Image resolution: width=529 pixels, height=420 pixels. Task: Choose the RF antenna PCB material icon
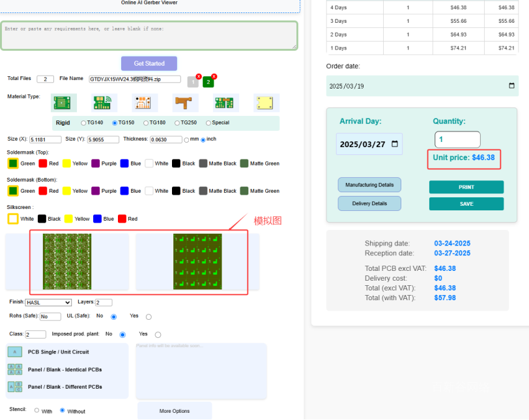102,103
